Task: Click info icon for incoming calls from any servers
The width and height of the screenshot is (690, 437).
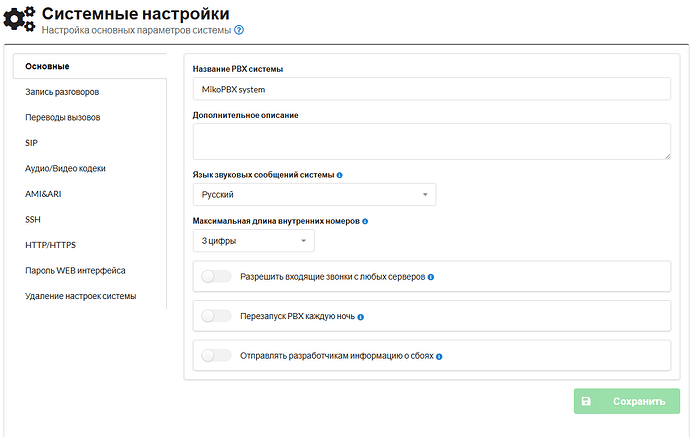Action: tap(431, 277)
